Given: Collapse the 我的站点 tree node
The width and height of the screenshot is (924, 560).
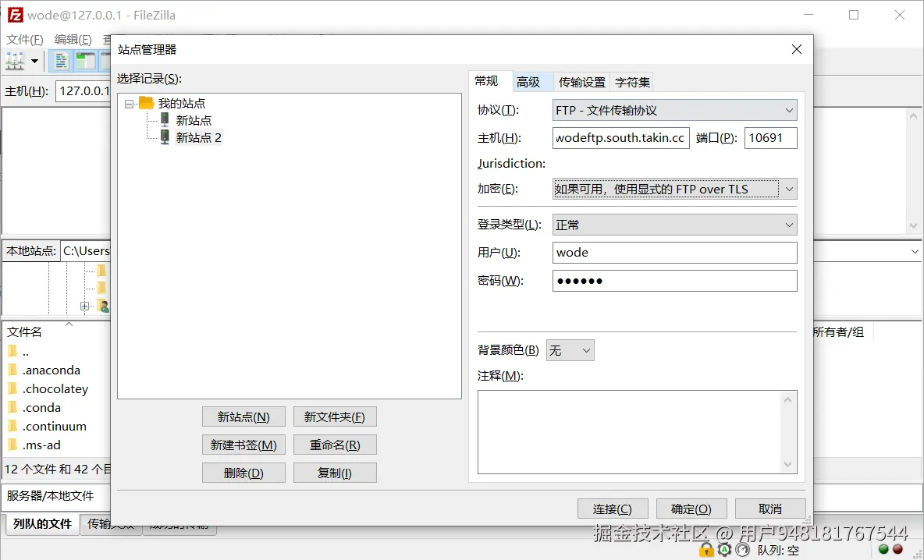Looking at the screenshot, I should pyautogui.click(x=129, y=104).
